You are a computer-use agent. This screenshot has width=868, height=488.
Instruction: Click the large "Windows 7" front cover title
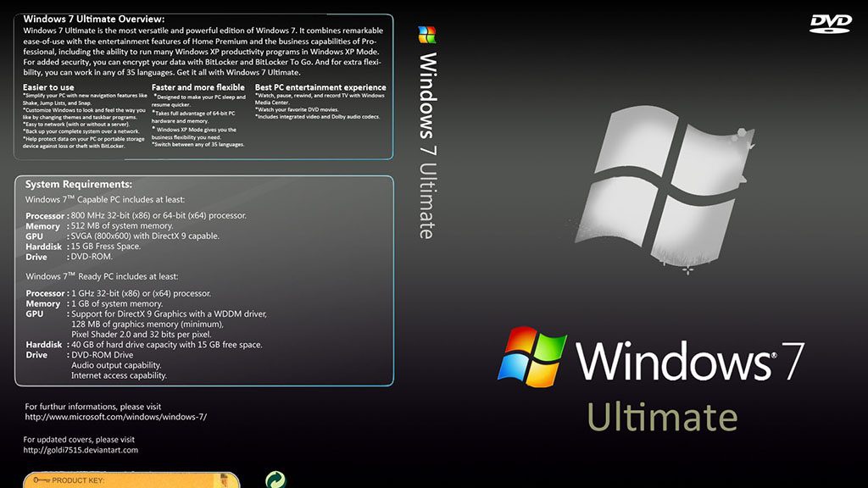690,361
